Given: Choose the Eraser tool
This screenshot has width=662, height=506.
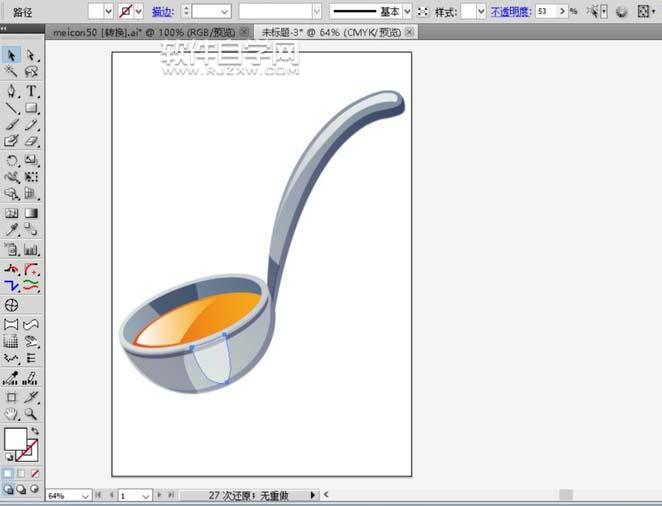Looking at the screenshot, I should [x=31, y=141].
